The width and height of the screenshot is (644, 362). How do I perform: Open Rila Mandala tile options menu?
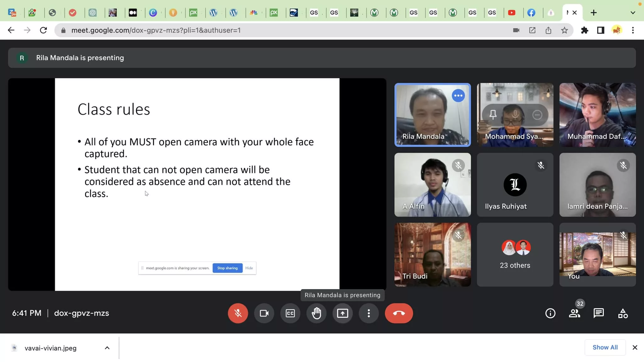pyautogui.click(x=458, y=96)
